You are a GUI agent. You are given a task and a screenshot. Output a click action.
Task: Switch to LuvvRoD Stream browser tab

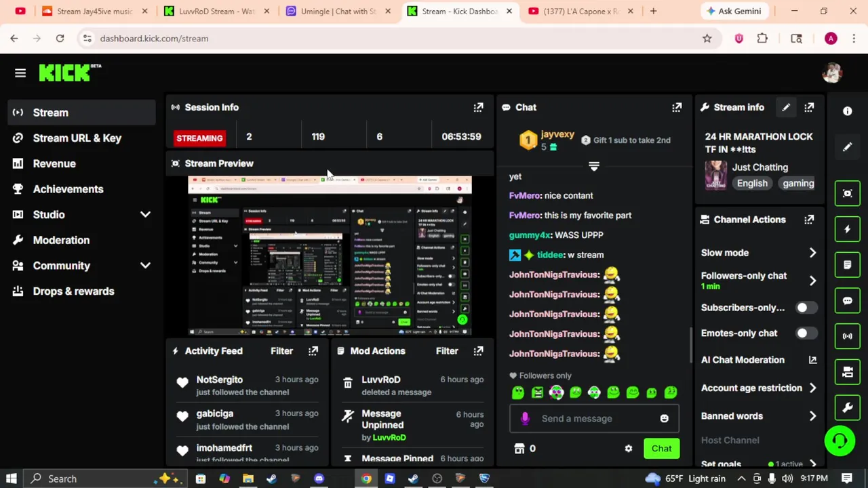pos(216,11)
